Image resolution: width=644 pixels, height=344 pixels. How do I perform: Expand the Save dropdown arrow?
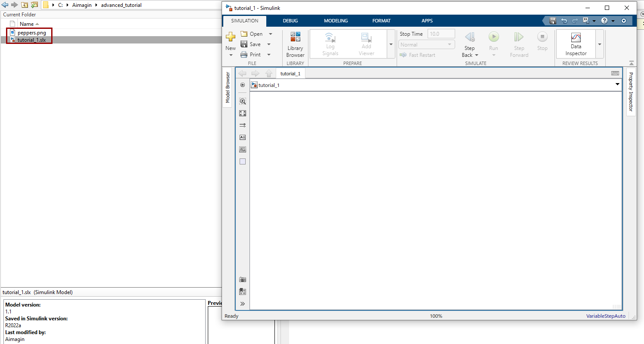click(x=269, y=44)
